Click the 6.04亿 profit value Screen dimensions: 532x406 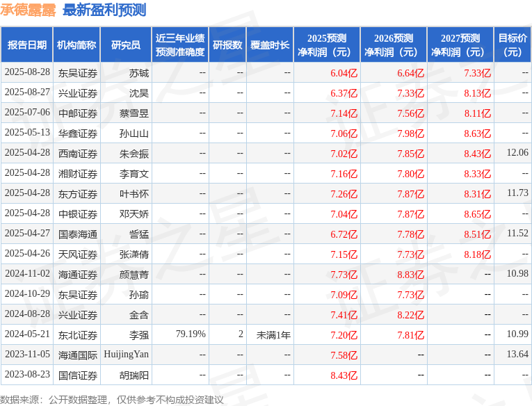pos(344,73)
